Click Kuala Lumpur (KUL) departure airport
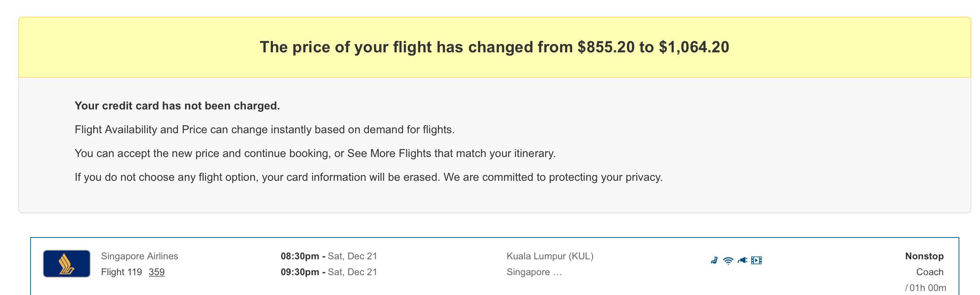Viewport: 980px width, 295px height. pyautogui.click(x=550, y=256)
